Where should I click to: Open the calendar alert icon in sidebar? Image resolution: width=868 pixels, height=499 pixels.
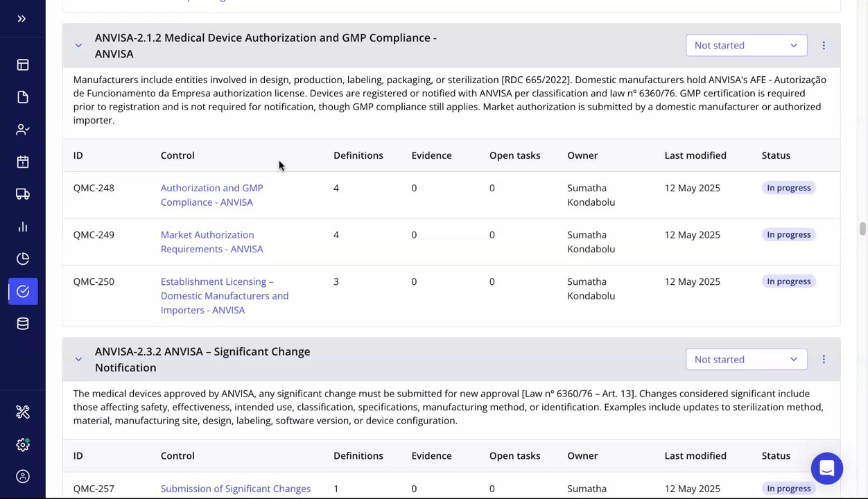point(23,161)
